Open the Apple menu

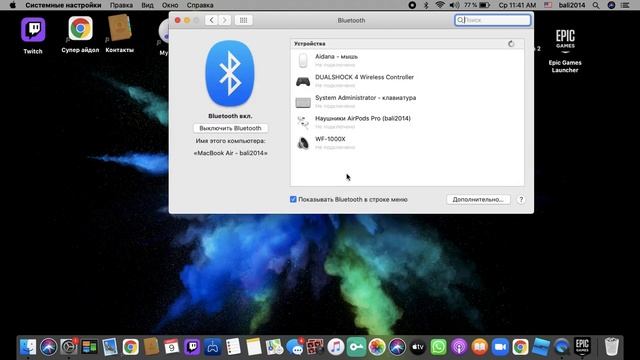tap(13, 5)
